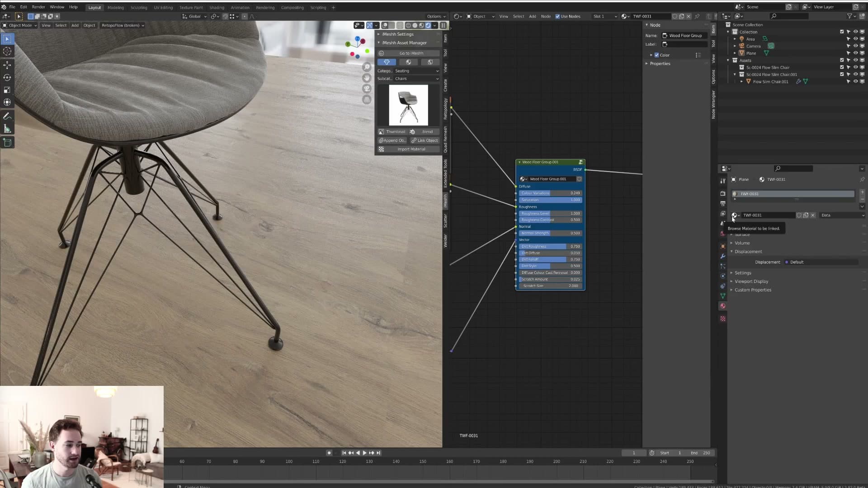Switch to wireframe viewport shading
The height and width of the screenshot is (488, 868).
pos(408,25)
